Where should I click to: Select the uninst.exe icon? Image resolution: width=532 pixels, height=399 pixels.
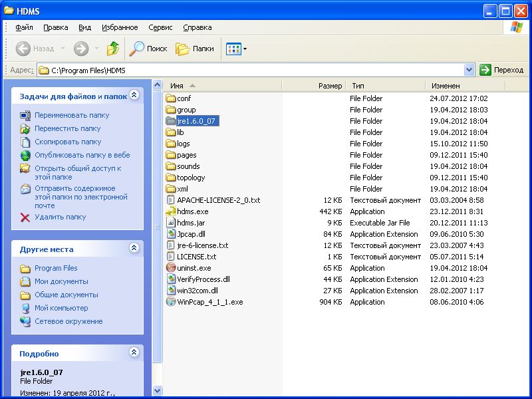(171, 268)
